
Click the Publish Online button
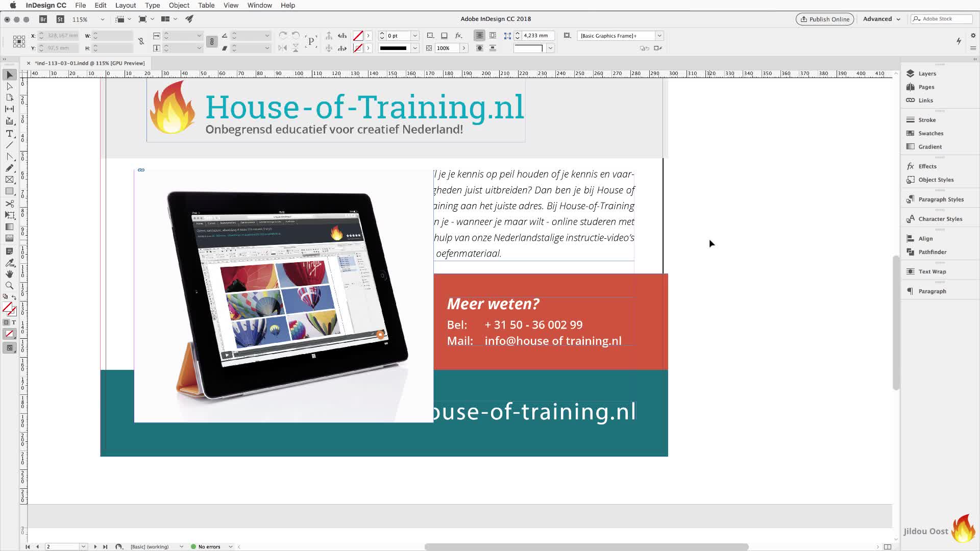pos(825,19)
